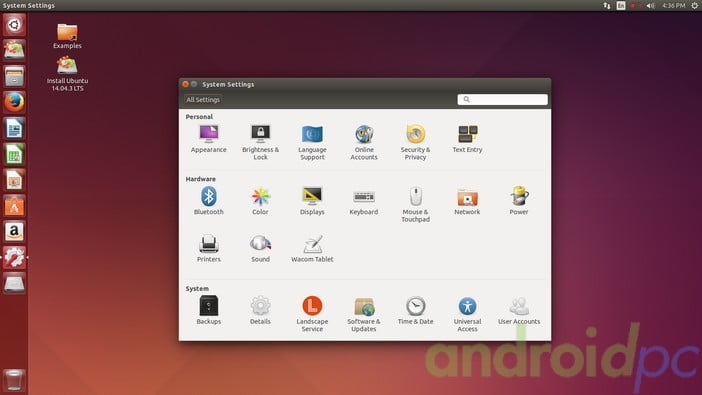702x395 pixels.
Task: Open the Examples desktop folder
Action: [67, 36]
